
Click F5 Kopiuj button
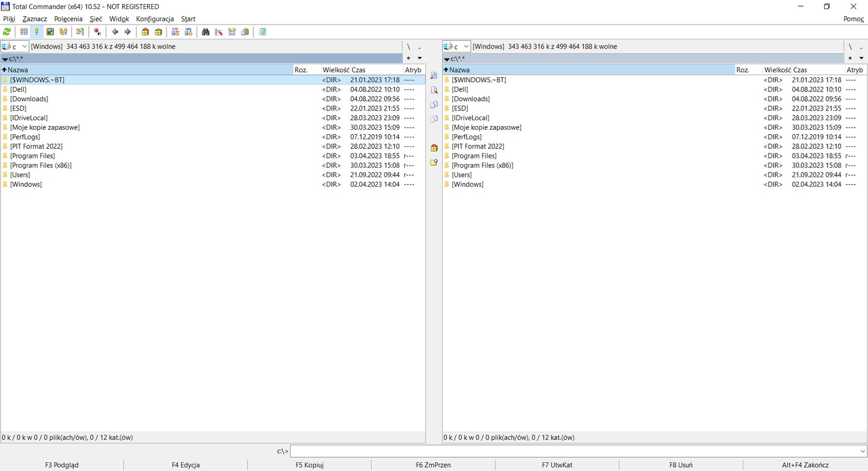pos(309,465)
